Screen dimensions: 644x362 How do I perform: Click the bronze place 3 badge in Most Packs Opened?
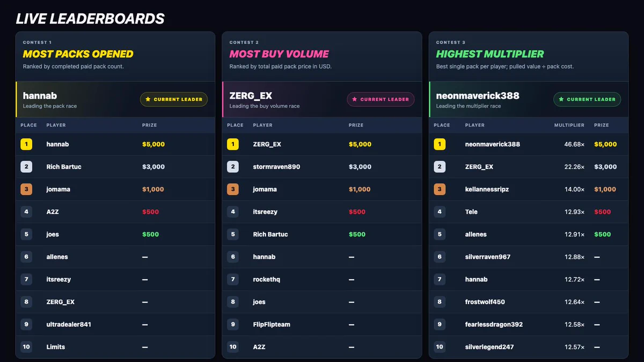click(x=26, y=189)
